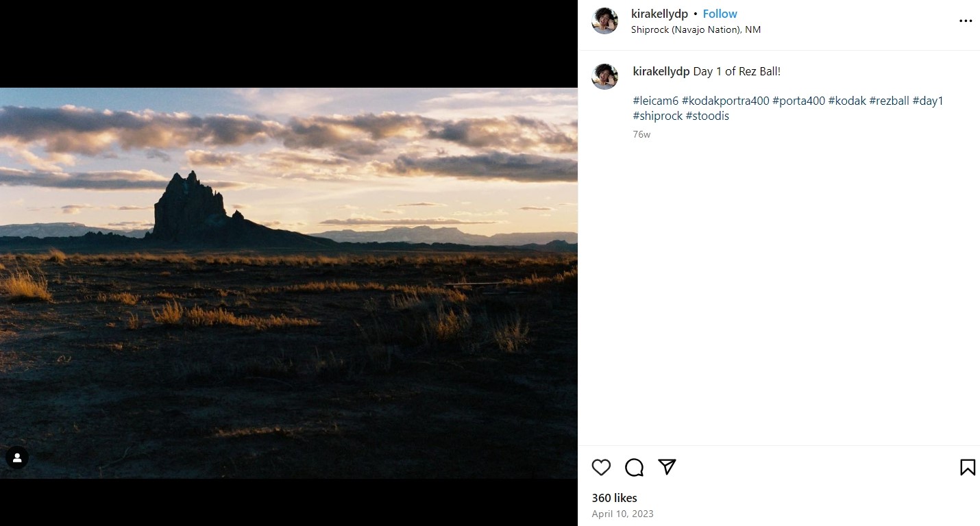The height and width of the screenshot is (526, 980).
Task: Open the #stoodis hashtag
Action: click(708, 116)
